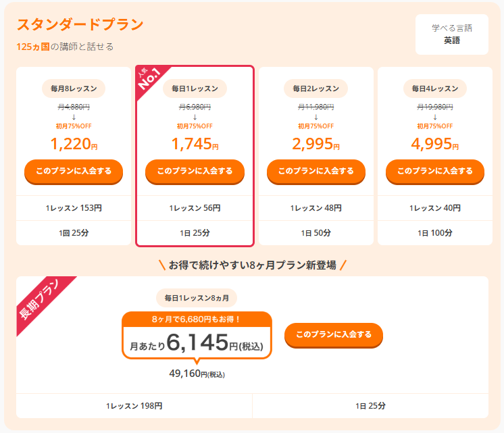Click the 8ヶ月プラン新登場 announcement text
Screen dimensions: 504x433
pyautogui.click(x=252, y=265)
